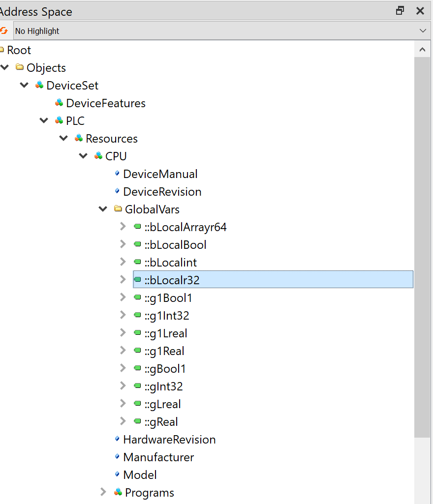
Task: Expand the Programs node
Action: (103, 492)
